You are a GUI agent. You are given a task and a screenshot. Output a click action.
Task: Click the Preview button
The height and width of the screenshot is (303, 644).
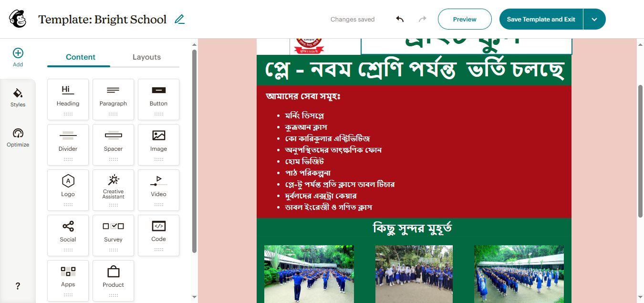(x=465, y=19)
